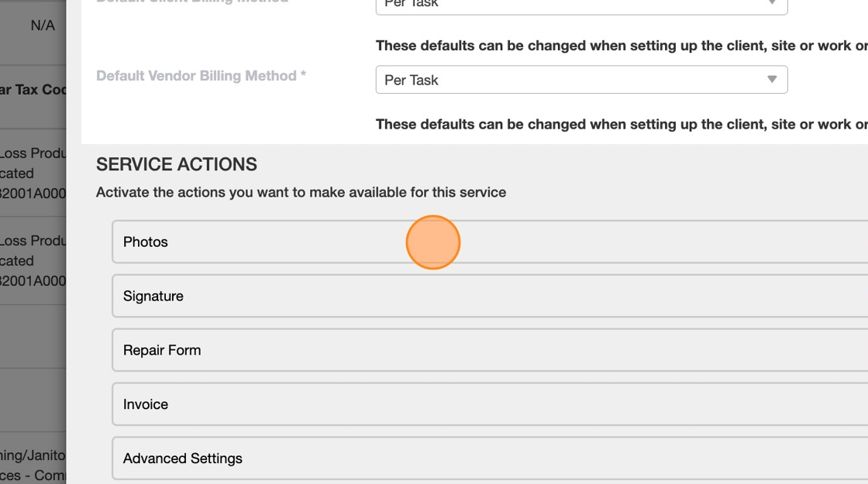Select the first Loss Produ background row
This screenshot has height=484, width=868.
33,173
